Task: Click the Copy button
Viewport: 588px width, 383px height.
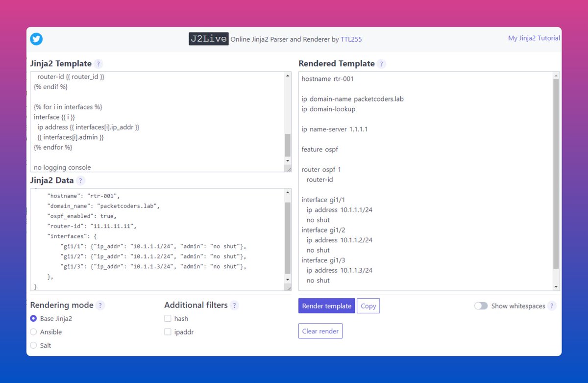Action: [368, 306]
